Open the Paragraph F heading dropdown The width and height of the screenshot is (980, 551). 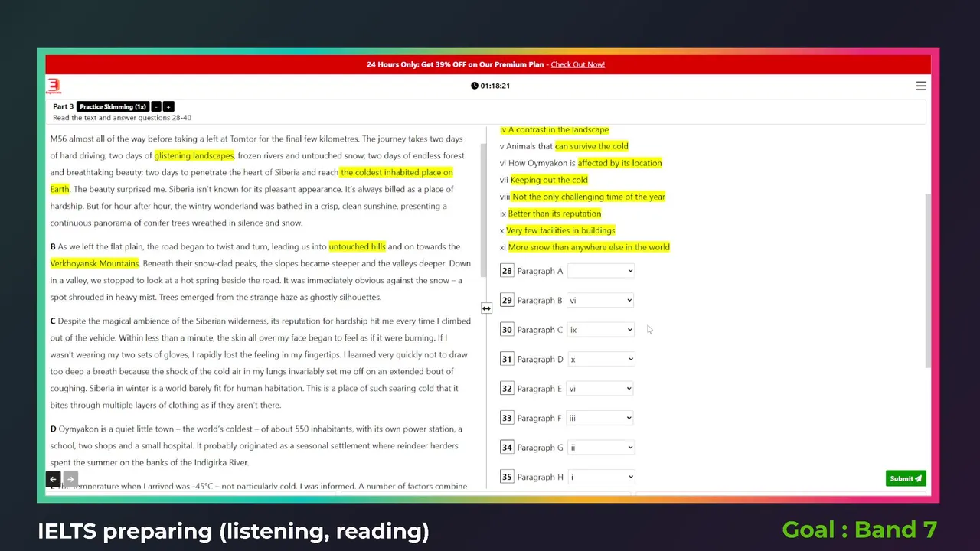[601, 418]
